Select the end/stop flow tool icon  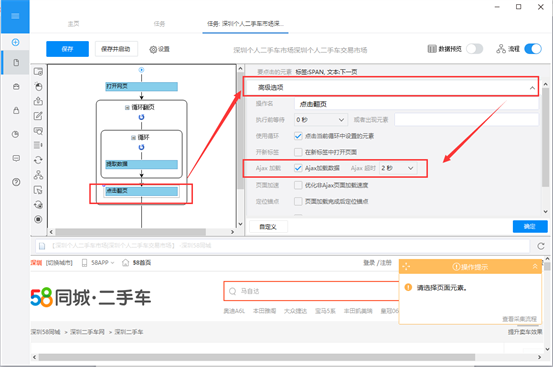point(38,219)
